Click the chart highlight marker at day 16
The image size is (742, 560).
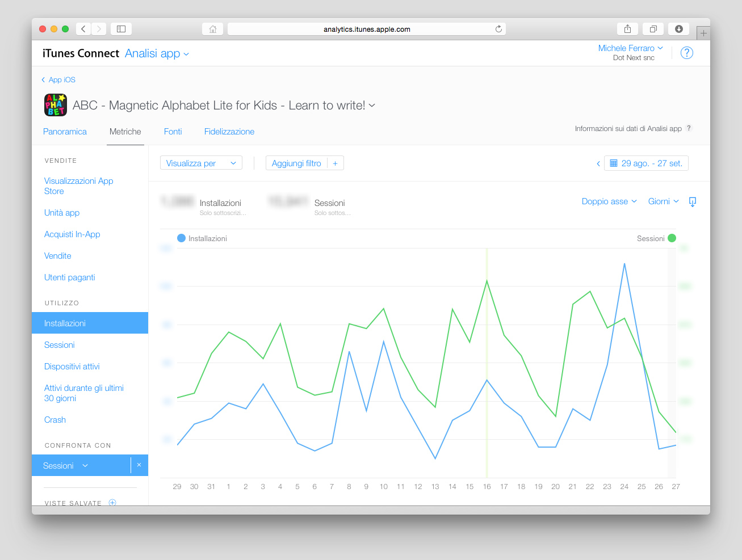click(487, 363)
